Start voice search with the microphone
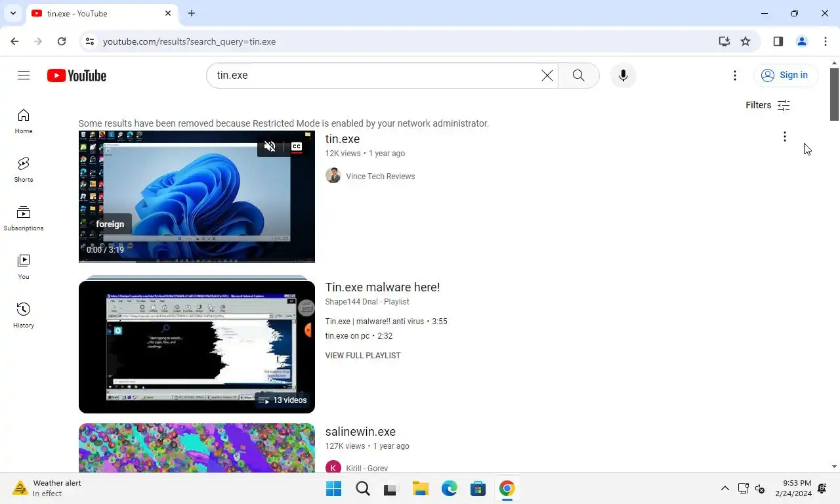The width and height of the screenshot is (840, 504). [x=623, y=75]
